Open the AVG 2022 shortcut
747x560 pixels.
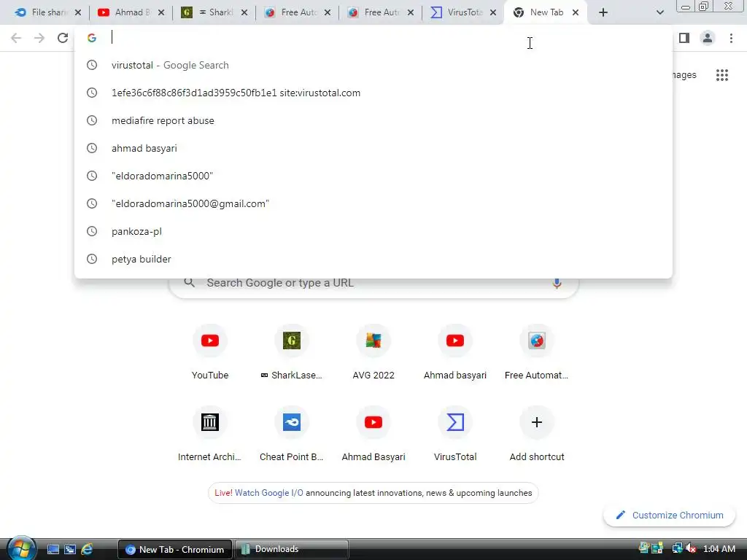click(373, 353)
